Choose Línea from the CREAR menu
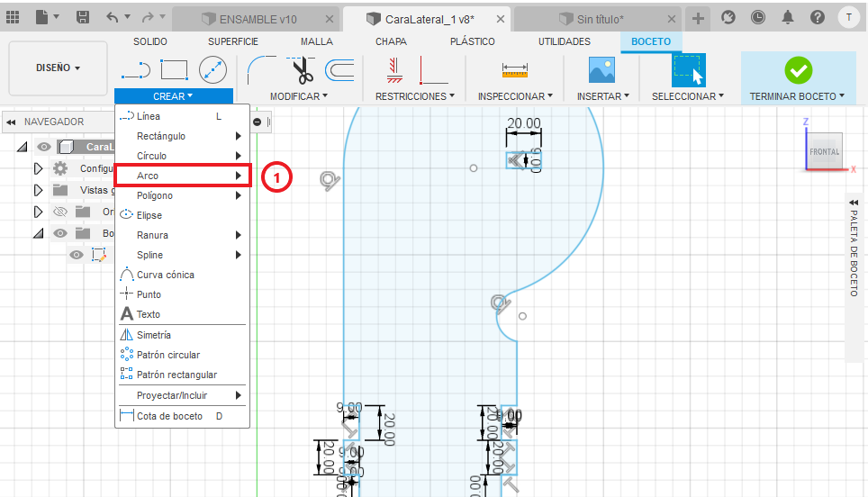This screenshot has width=868, height=497. 182,116
